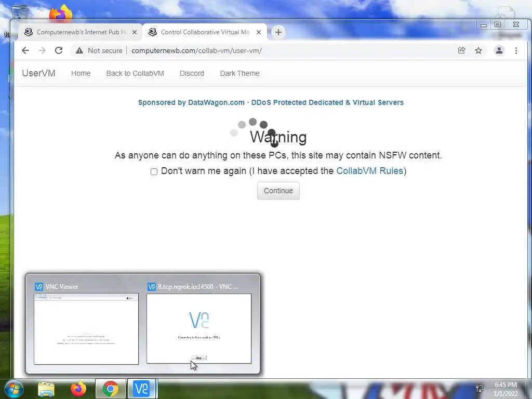This screenshot has height=399, width=532.
Task: Click the Not secure warning icon
Action: click(x=79, y=50)
